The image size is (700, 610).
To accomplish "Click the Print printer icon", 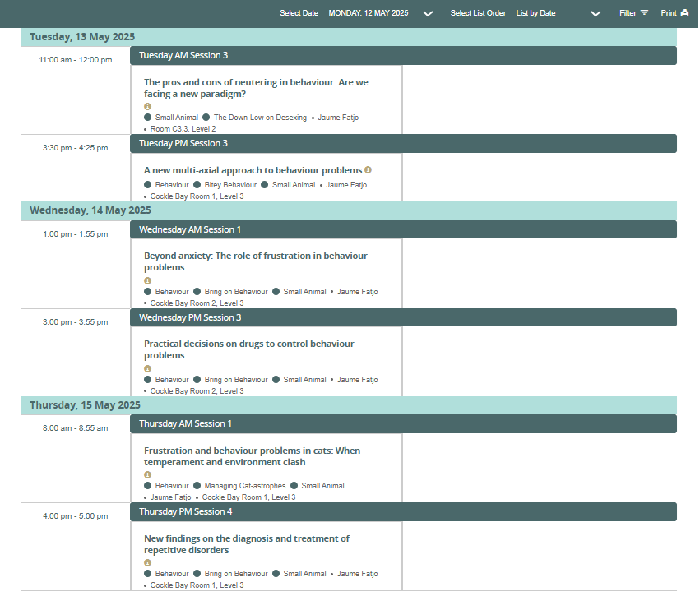I will click(x=684, y=13).
